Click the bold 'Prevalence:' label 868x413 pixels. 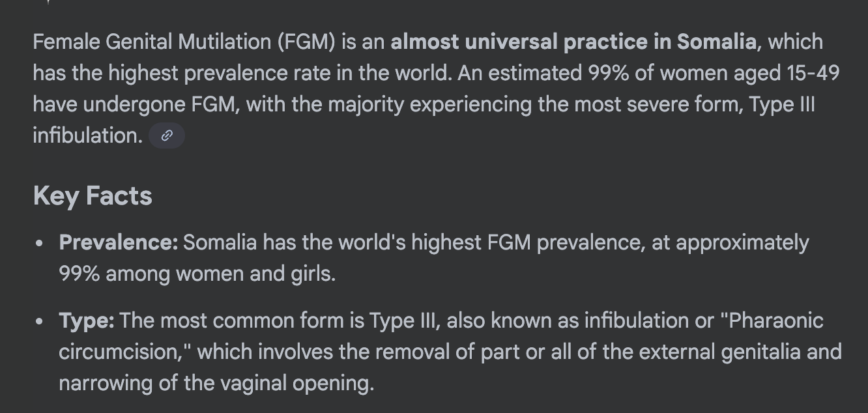[118, 242]
